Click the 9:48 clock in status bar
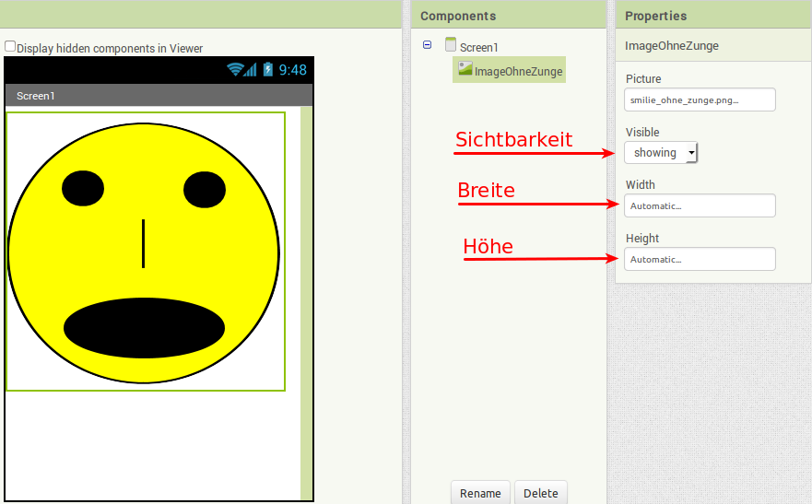Screen dimensions: 812x504 [x=293, y=70]
